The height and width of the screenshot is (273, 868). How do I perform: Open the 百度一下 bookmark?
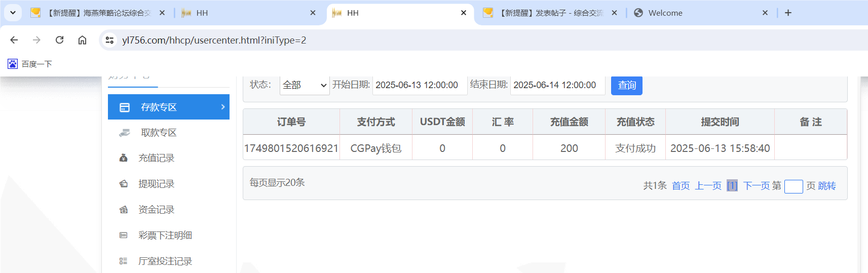coord(30,64)
